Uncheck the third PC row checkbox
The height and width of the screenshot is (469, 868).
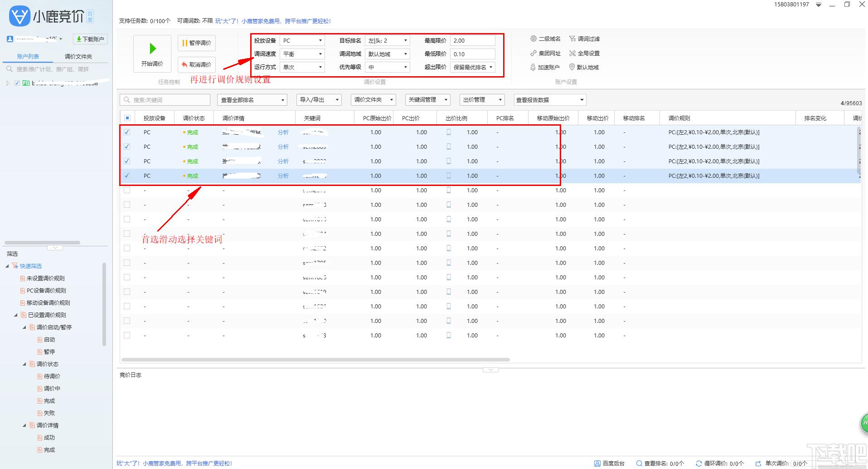(127, 161)
